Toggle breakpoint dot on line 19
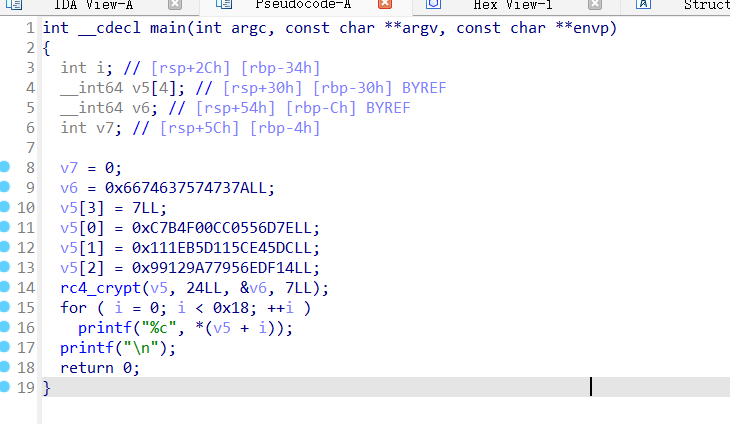 pyautogui.click(x=5, y=386)
